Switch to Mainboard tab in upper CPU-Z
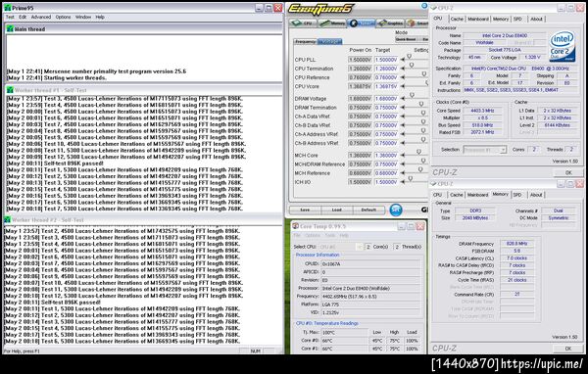 point(478,19)
